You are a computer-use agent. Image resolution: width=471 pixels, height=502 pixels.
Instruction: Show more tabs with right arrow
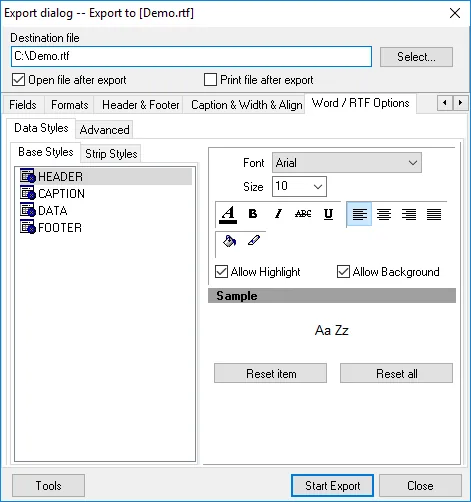pos(460,103)
